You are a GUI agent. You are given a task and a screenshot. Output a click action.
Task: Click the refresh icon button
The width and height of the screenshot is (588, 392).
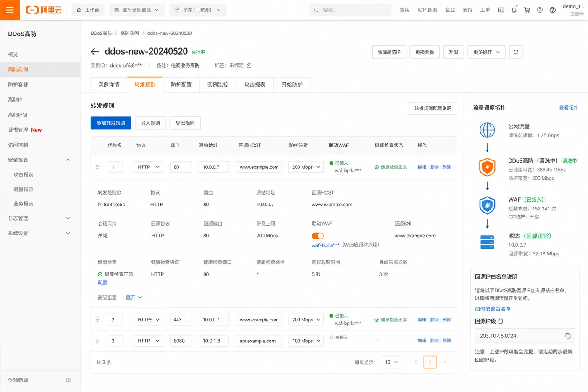(x=516, y=52)
